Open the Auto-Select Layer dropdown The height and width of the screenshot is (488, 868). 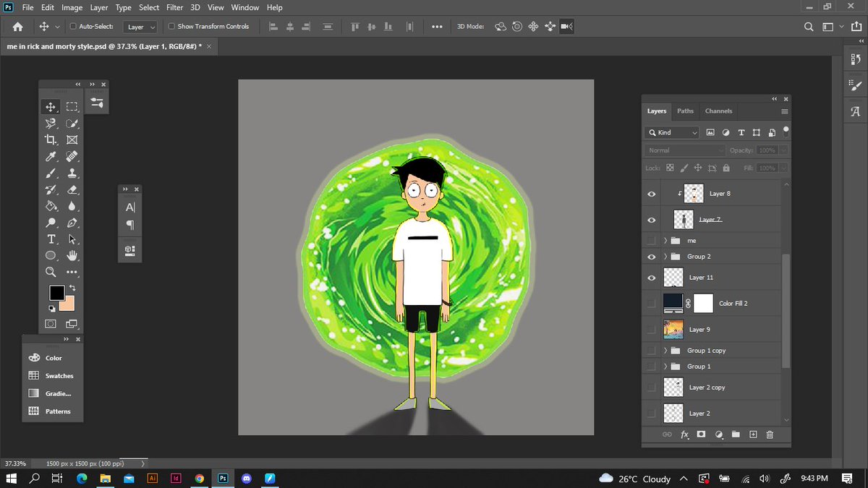141,27
